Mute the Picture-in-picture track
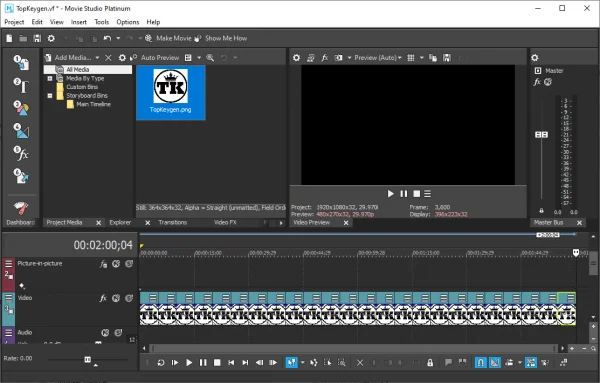This screenshot has width=600, height=383. [116, 264]
